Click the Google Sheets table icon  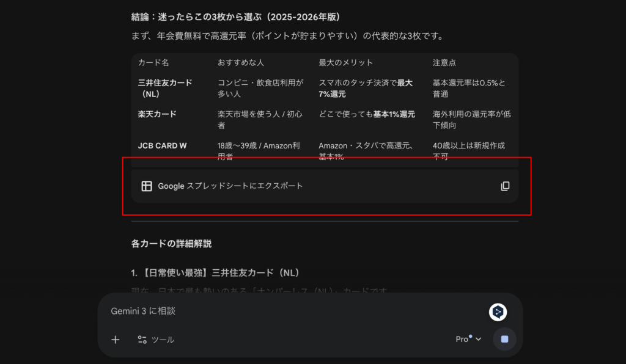point(147,186)
